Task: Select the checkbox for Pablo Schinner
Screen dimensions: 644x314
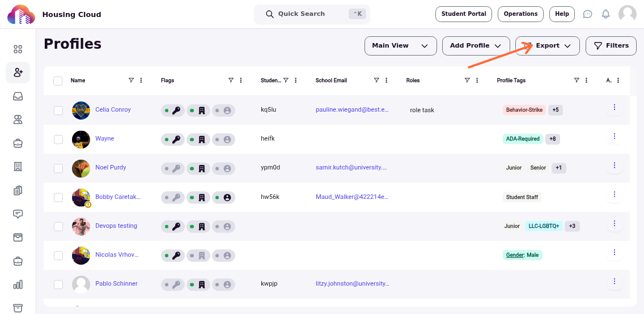Action: [x=58, y=285]
